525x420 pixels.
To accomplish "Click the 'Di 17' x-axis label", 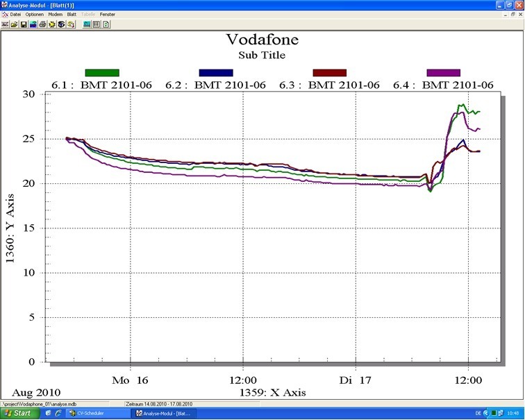I will (356, 380).
